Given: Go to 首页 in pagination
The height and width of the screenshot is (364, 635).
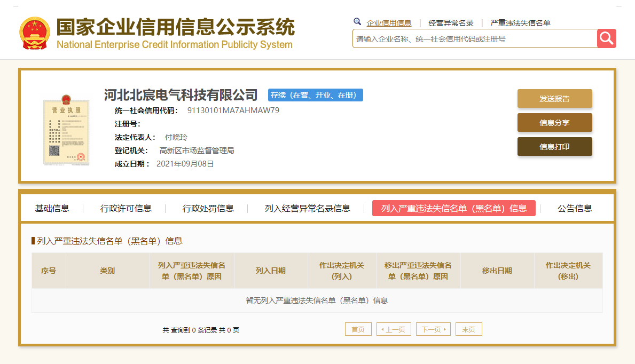Looking at the screenshot, I should coord(358,329).
